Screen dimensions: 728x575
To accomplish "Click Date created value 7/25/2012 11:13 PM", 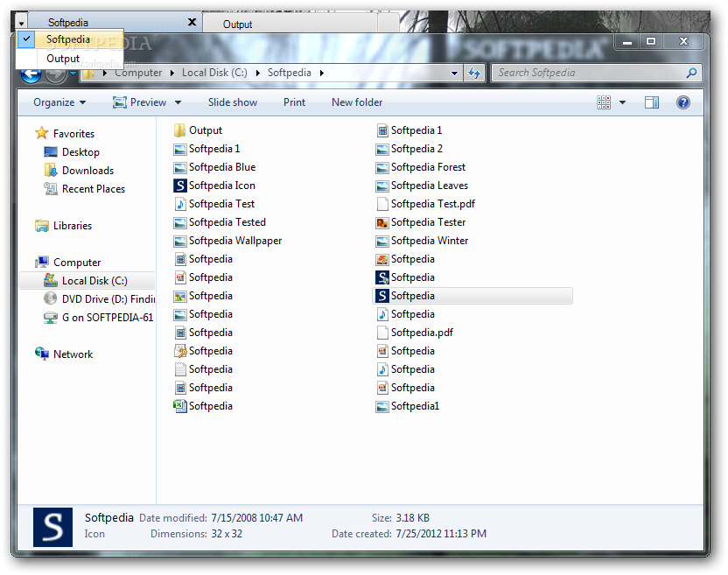I will pos(441,534).
